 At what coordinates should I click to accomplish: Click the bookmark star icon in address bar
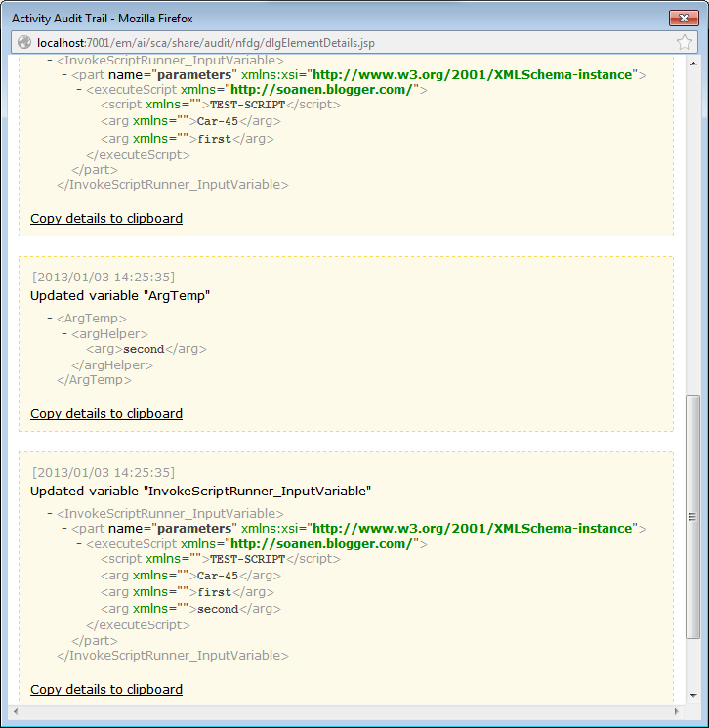click(x=684, y=42)
